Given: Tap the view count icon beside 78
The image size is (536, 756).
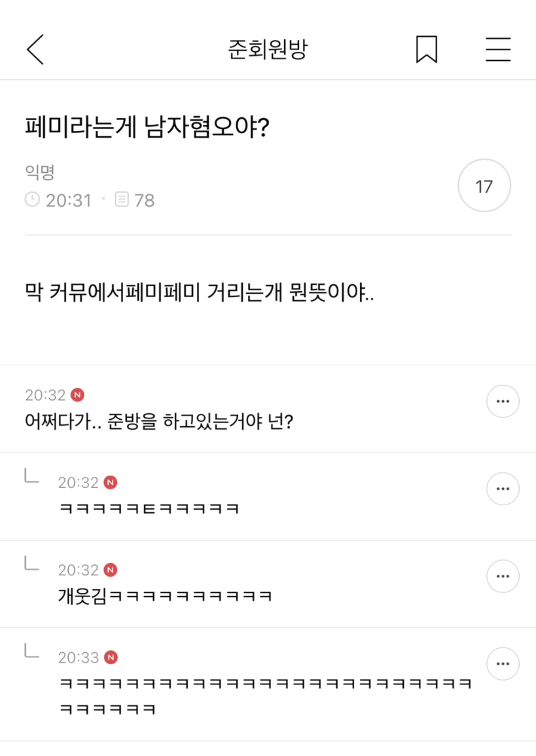Looking at the screenshot, I should click(x=122, y=200).
